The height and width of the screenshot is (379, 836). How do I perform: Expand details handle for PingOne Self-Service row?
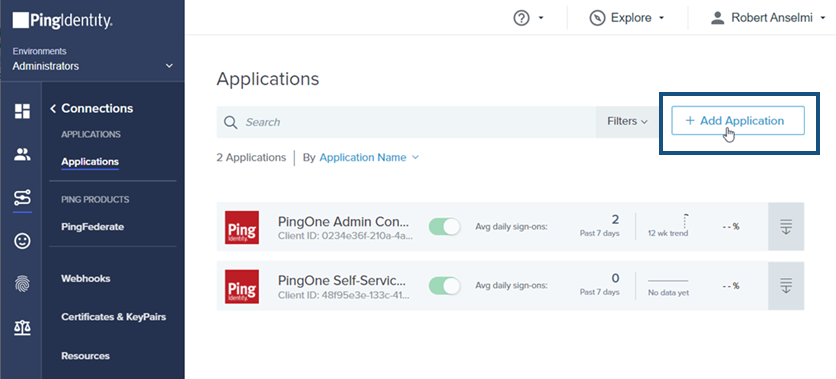(786, 286)
